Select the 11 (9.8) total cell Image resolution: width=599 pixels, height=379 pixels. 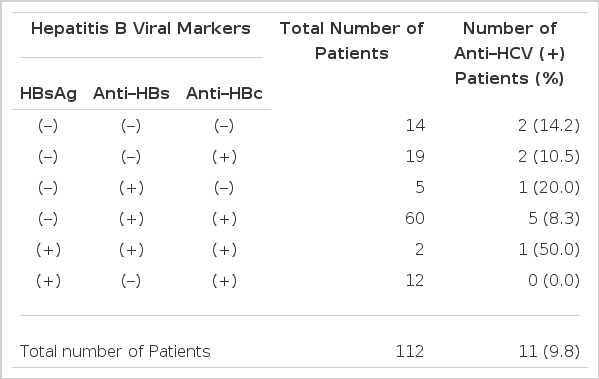point(549,351)
